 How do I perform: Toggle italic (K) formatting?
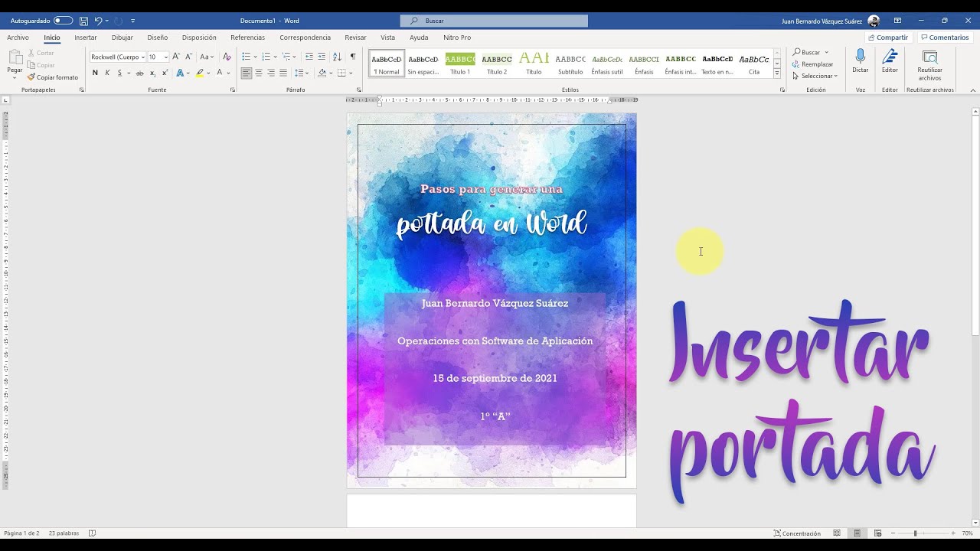coord(107,73)
